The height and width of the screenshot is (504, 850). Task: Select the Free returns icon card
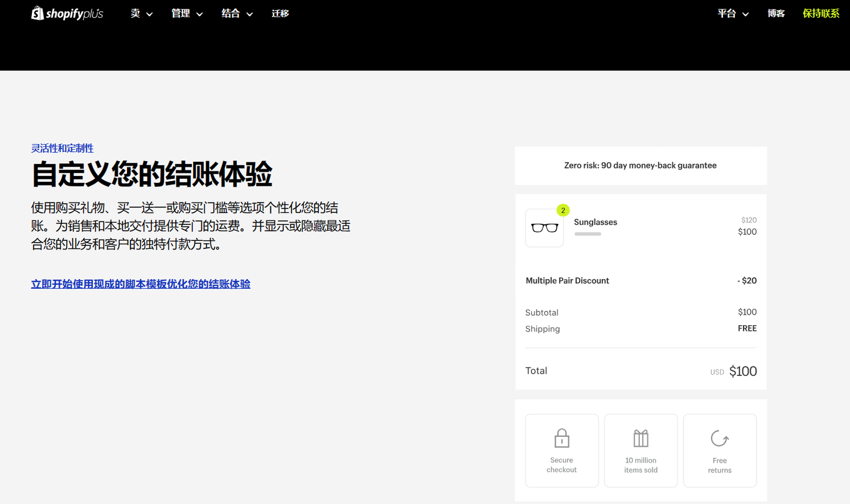click(720, 450)
